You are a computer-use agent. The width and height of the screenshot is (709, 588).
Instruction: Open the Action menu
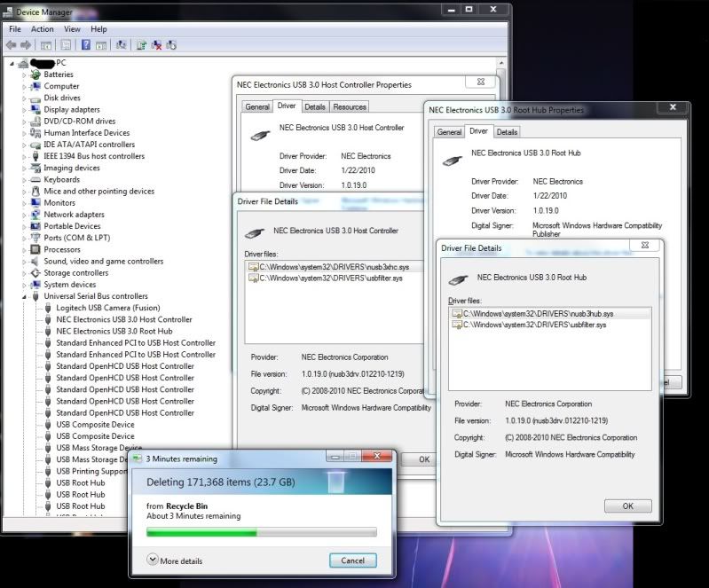coord(42,29)
